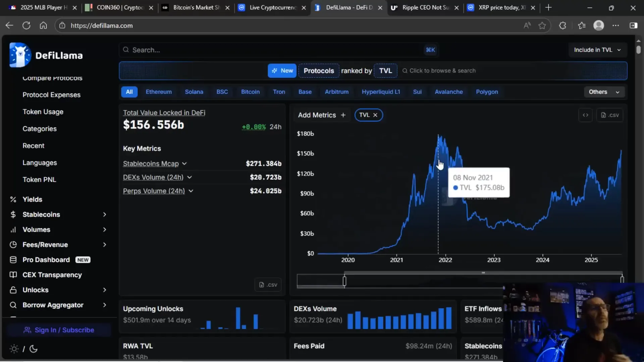The width and height of the screenshot is (644, 362).
Task: Expand Stablecoins Mcap metric details
Action: point(184,164)
